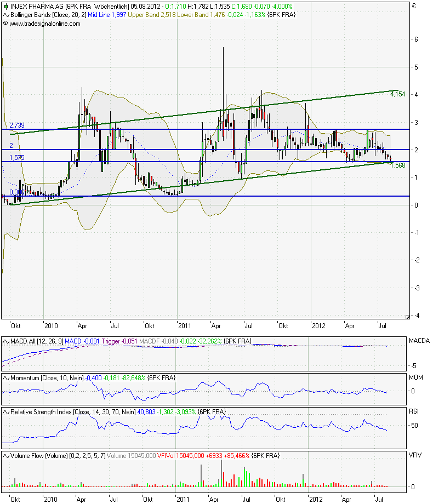Click the 1,568 lower trendline value

tap(398, 165)
